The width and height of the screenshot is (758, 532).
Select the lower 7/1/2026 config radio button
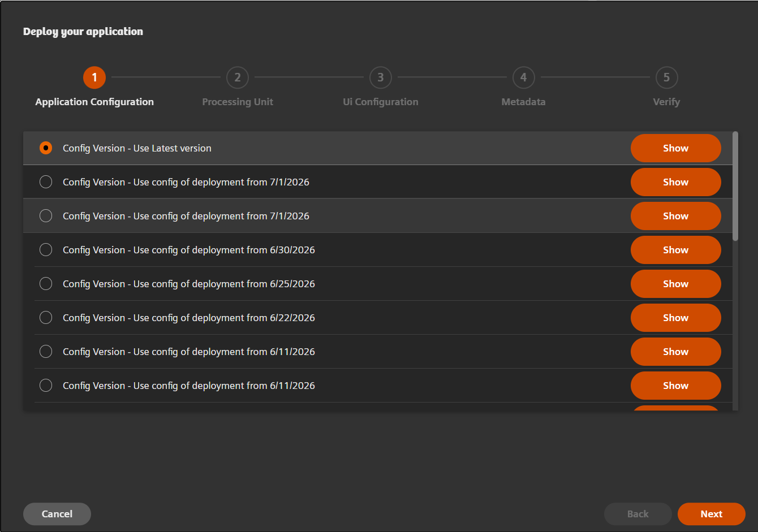pos(46,216)
